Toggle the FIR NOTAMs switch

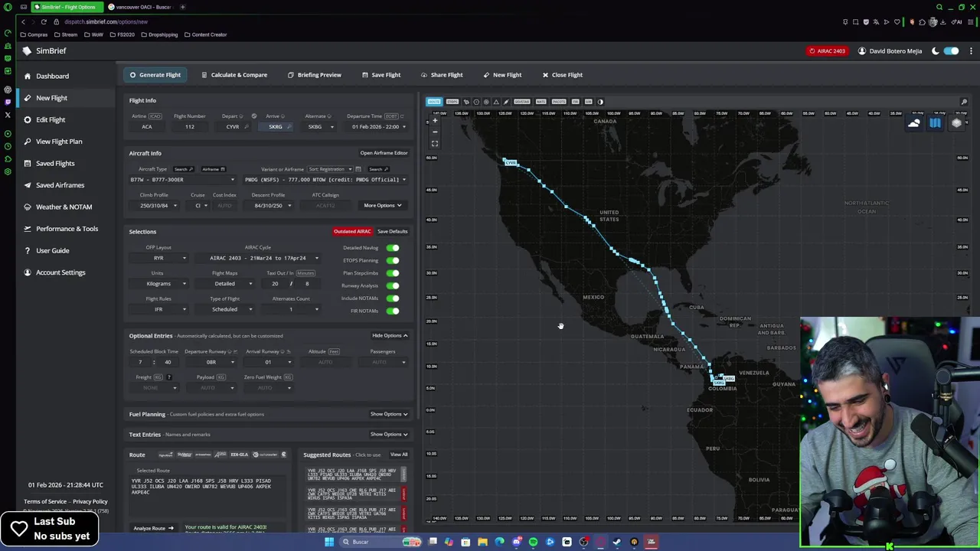click(393, 311)
